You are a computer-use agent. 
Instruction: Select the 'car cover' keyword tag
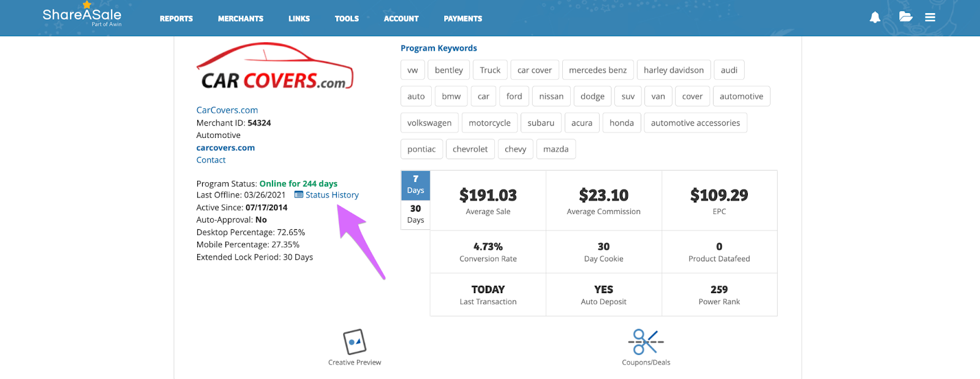coord(535,70)
